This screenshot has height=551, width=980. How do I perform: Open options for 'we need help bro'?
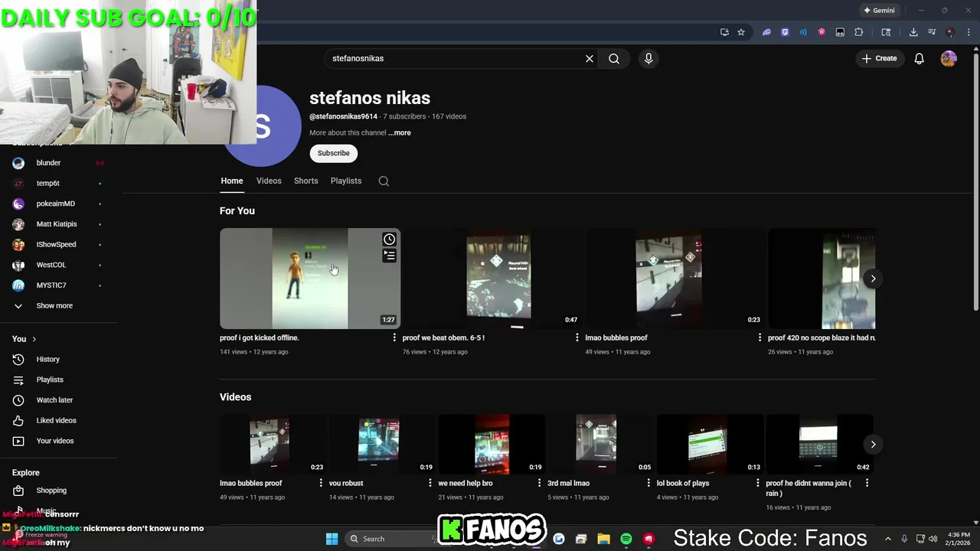pyautogui.click(x=539, y=483)
